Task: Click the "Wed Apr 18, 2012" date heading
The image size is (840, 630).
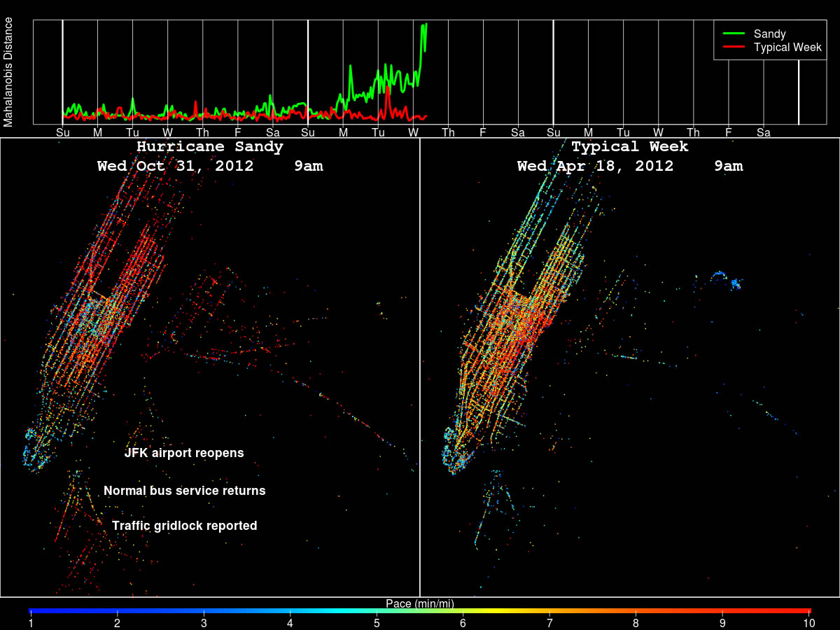Action: coord(595,167)
